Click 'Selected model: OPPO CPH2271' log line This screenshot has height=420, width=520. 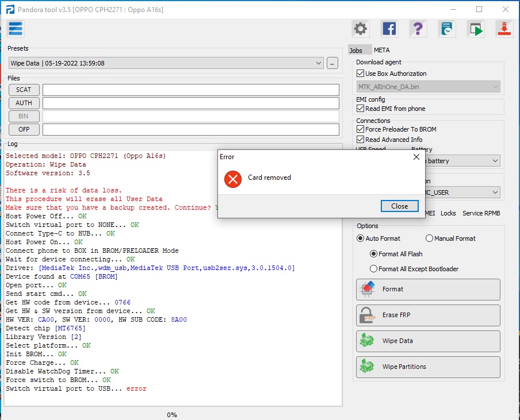86,156
